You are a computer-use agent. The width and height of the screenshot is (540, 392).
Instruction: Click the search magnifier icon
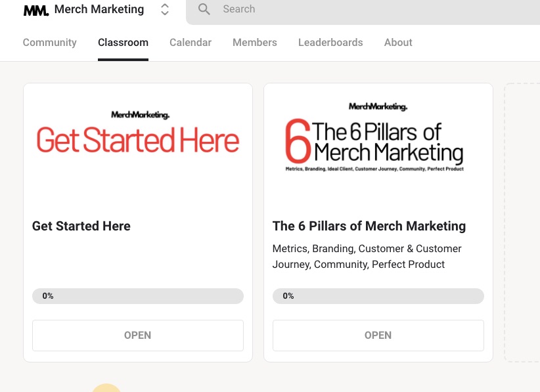204,9
